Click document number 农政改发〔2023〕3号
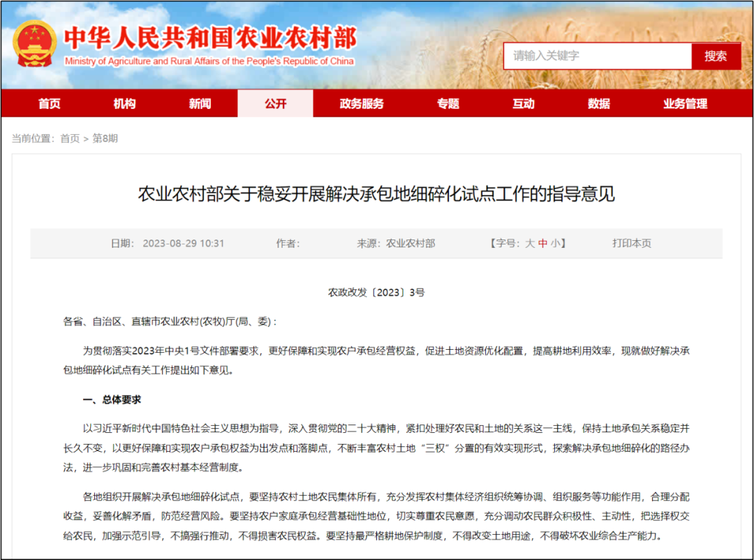This screenshot has height=560, width=754. click(376, 293)
